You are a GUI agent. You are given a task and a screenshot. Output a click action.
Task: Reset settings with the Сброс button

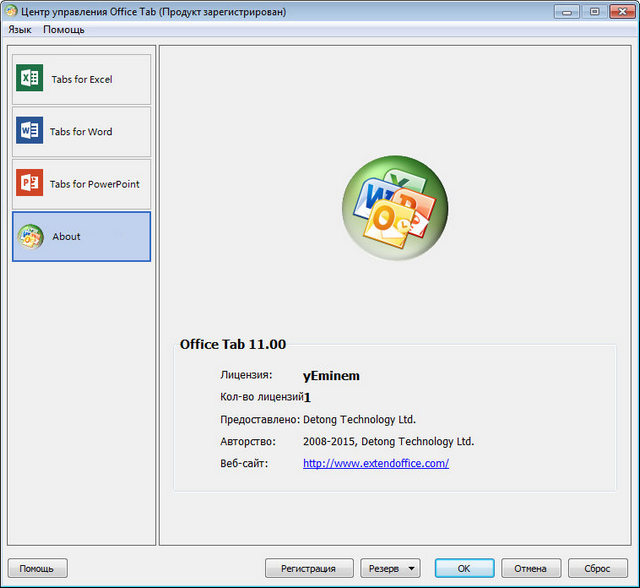597,568
